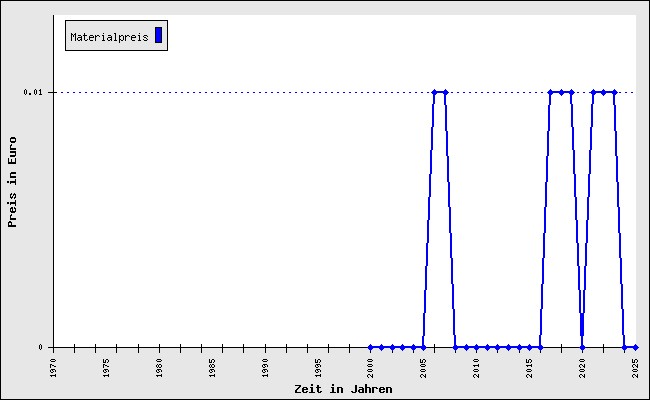Select the 0.01 y-axis tick label
Image resolution: width=650 pixels, height=400 pixels.
point(33,92)
